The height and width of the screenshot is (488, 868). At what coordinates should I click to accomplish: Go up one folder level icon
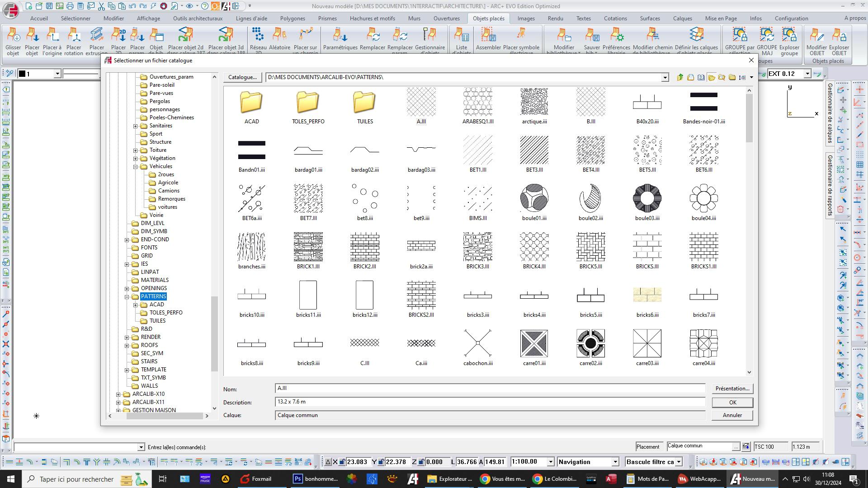click(680, 77)
